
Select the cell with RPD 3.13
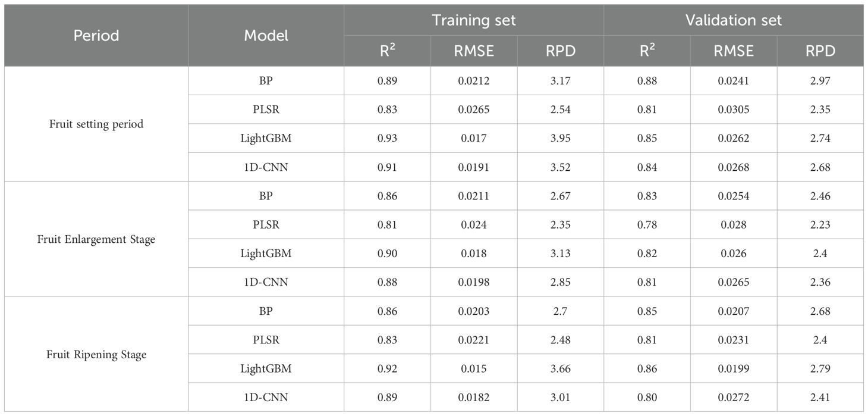point(560,254)
